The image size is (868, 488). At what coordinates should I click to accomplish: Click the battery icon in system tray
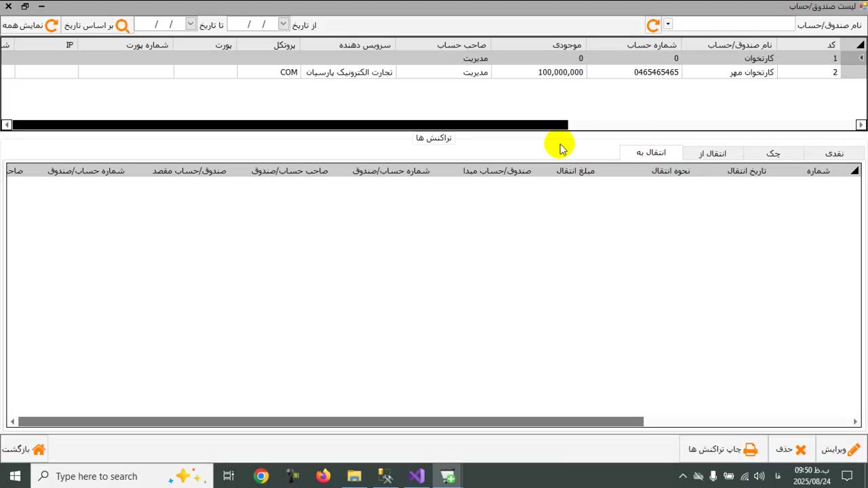pyautogui.click(x=728, y=476)
